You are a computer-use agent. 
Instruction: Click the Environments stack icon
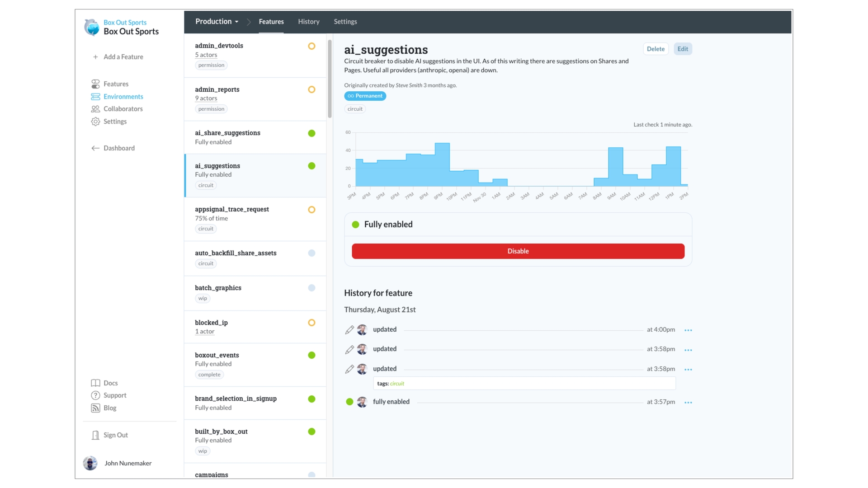[95, 97]
